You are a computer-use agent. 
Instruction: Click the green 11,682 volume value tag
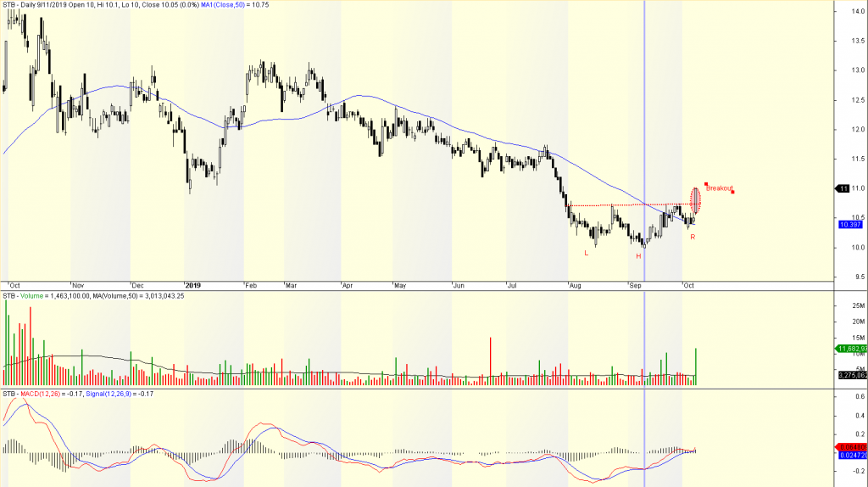[x=850, y=349]
